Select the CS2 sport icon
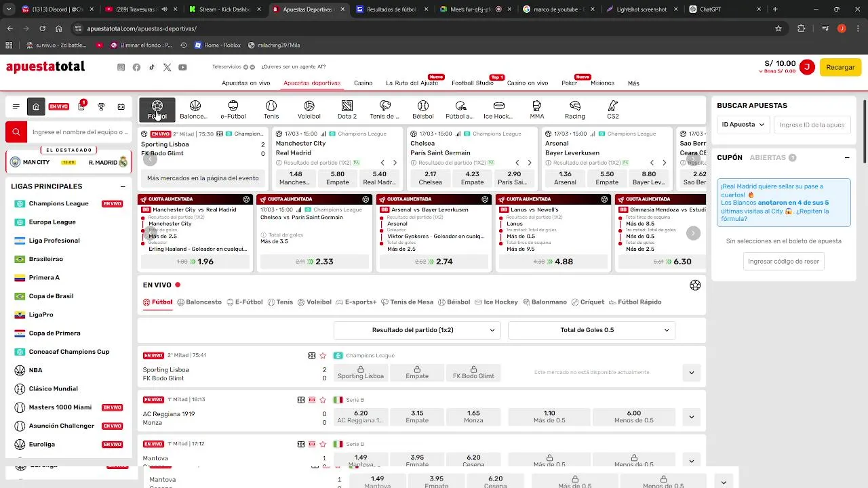The image size is (868, 488). point(613,110)
